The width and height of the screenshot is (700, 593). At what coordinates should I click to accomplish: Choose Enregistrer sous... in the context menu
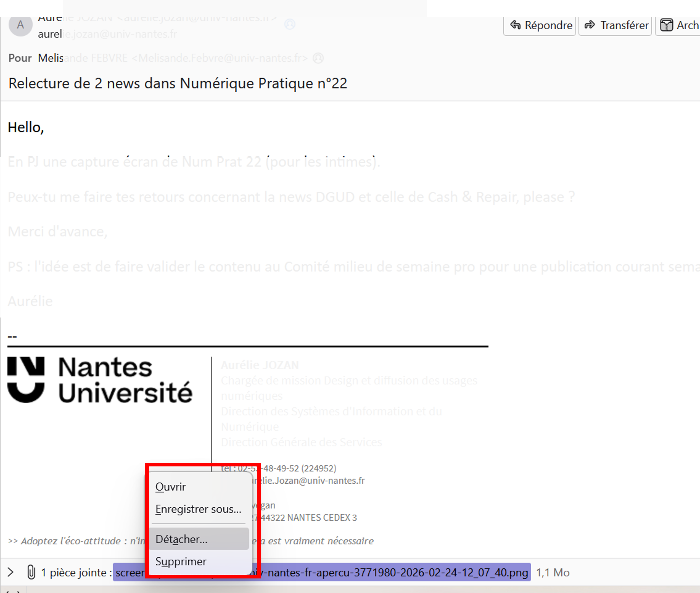tap(199, 509)
